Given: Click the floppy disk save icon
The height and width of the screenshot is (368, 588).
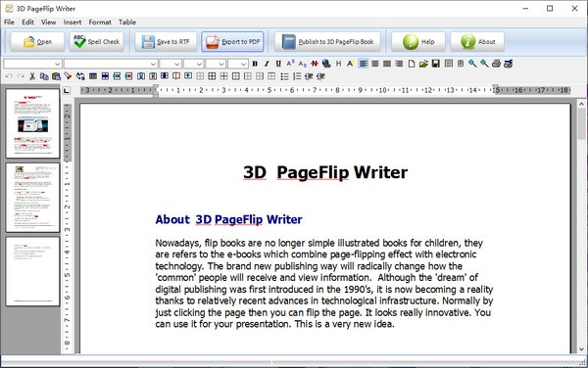Looking at the screenshot, I should point(435,64).
